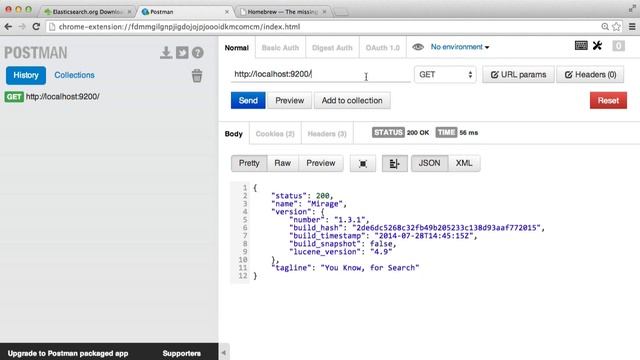Collapse sidebar with the arrow handle

[x=224, y=352]
